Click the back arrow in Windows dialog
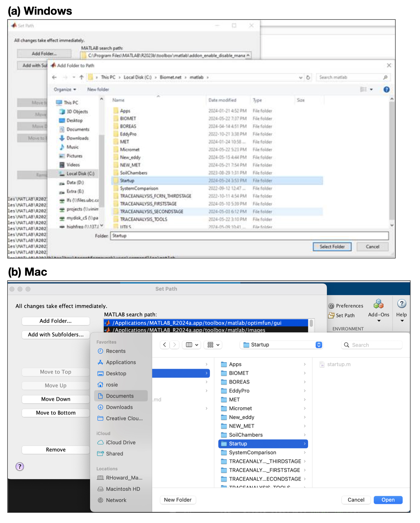This screenshot has height=523, width=420. click(55, 77)
